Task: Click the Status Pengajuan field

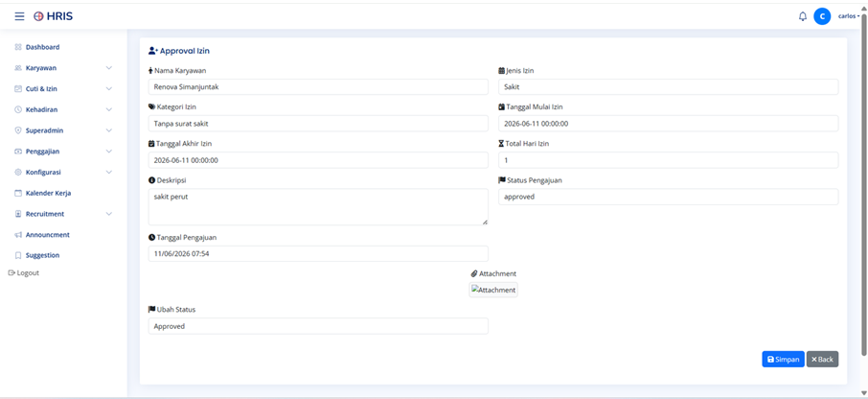Action: coord(668,197)
